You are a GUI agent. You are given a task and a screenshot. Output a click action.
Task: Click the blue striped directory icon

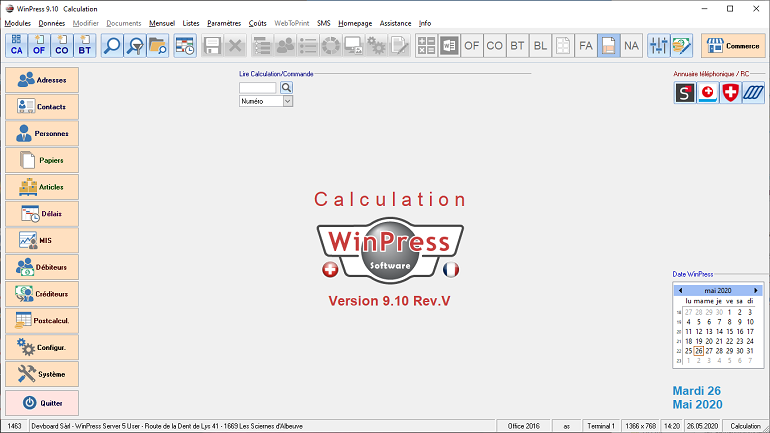[x=753, y=92]
